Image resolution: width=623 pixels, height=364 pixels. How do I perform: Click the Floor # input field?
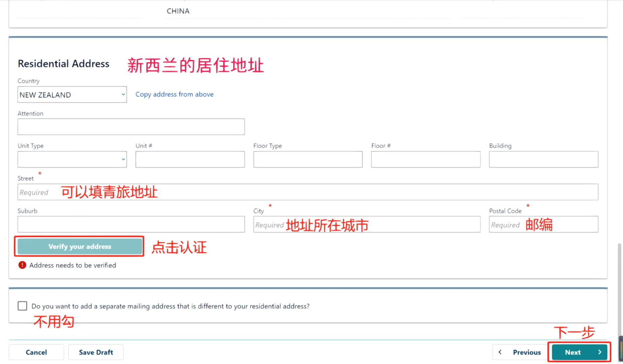coord(425,159)
